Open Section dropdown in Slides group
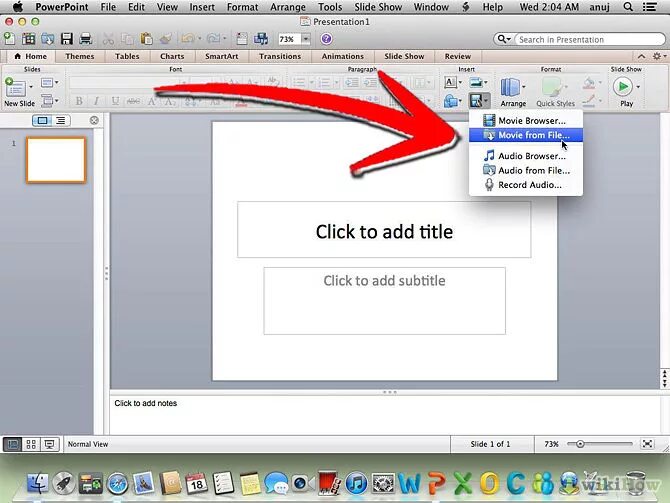The width and height of the screenshot is (670, 503). point(50,101)
